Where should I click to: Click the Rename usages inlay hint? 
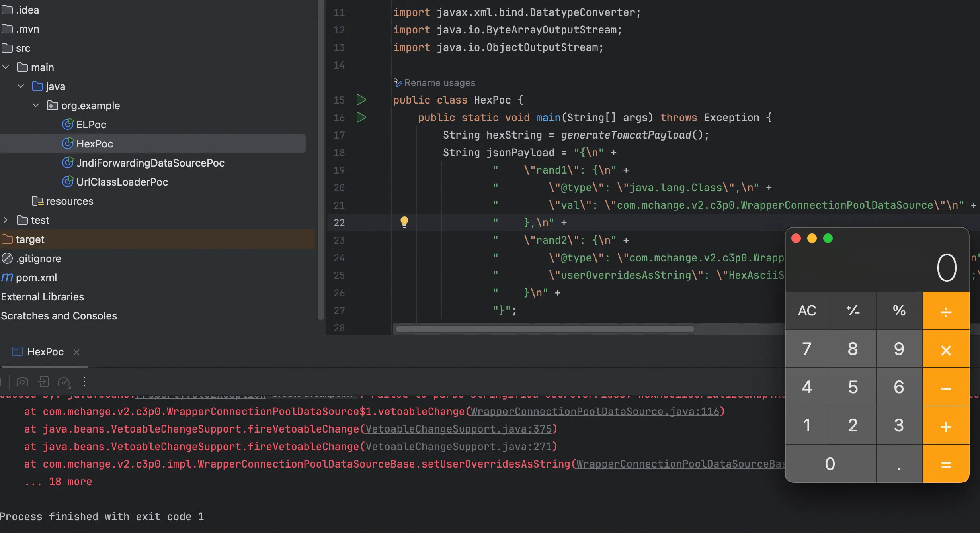[439, 83]
